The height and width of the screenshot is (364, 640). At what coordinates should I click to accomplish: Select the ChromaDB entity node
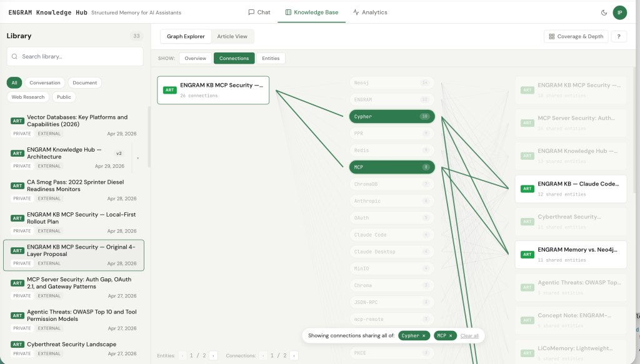pos(392,184)
